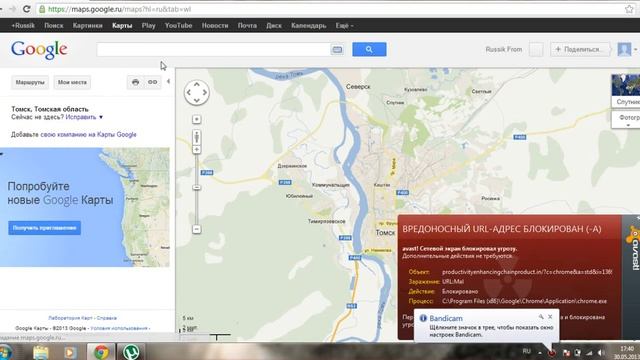Open the Google account avatar menu
This screenshot has height=360, width=640.
[x=624, y=49]
